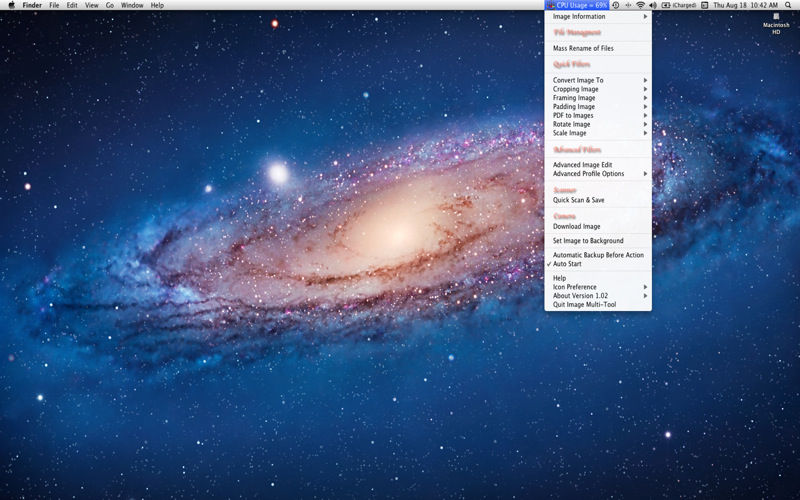Expand the Padding Image submenu

coord(598,107)
